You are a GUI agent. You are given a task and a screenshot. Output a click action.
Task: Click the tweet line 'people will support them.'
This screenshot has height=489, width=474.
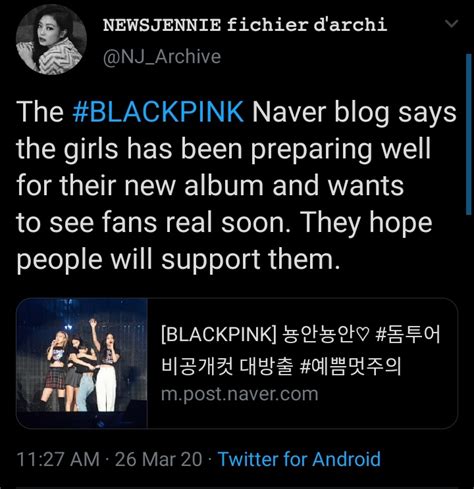(179, 260)
